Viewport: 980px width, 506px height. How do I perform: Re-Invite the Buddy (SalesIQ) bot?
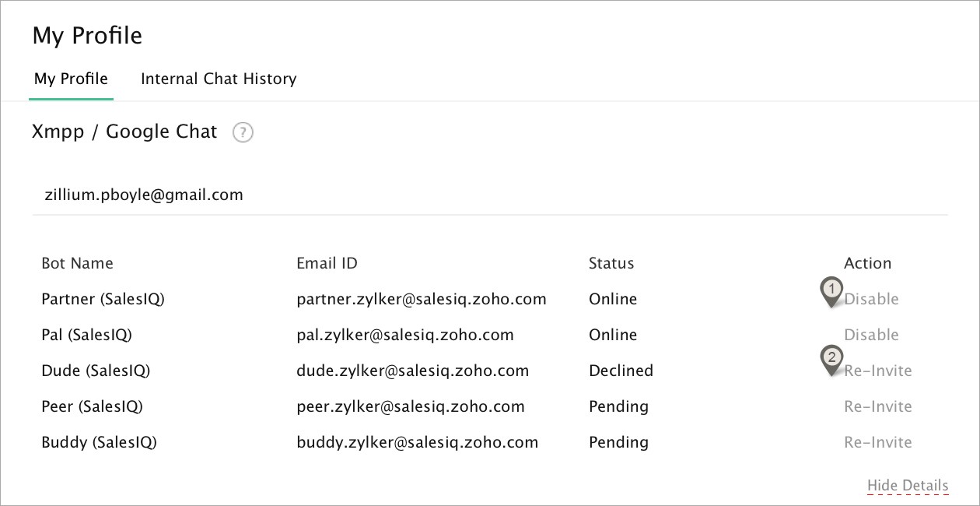click(878, 442)
